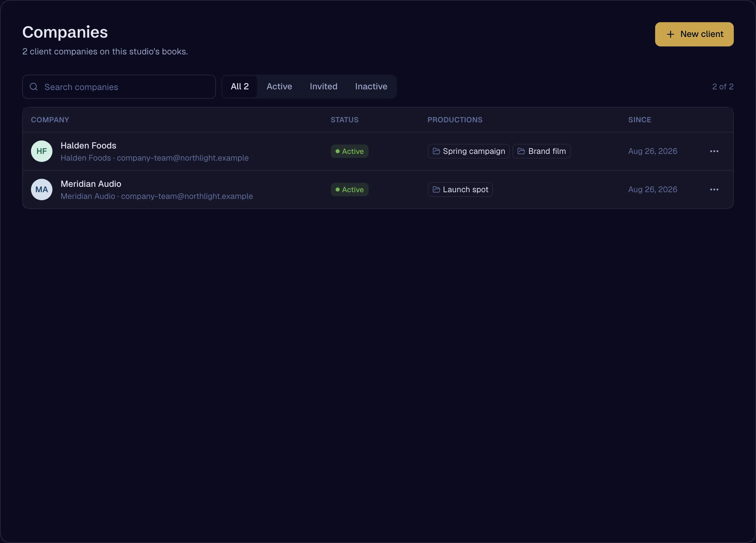
Task: Select the All 2 filter tab
Action: click(240, 87)
